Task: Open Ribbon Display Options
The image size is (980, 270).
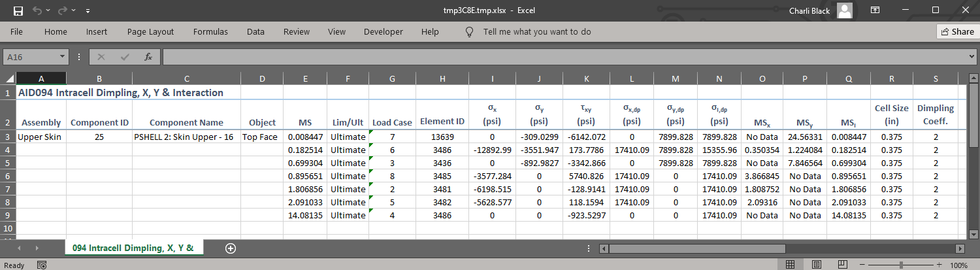Action: (875, 10)
